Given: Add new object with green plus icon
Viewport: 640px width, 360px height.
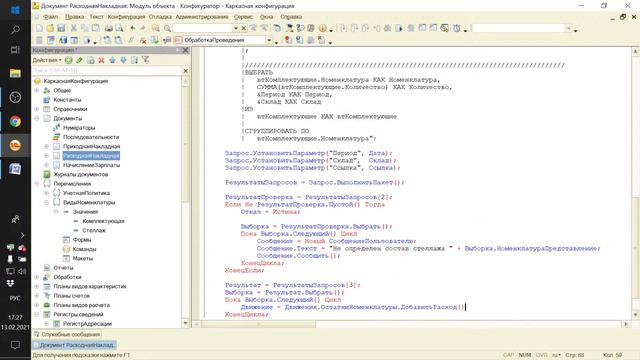Looking at the screenshot, I should [x=69, y=60].
